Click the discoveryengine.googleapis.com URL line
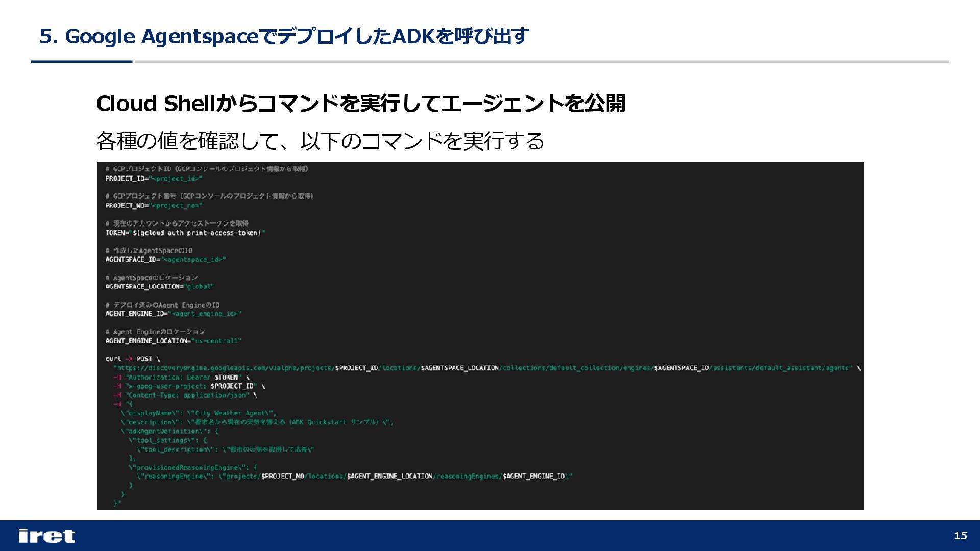The width and height of the screenshot is (980, 551). [x=487, y=368]
